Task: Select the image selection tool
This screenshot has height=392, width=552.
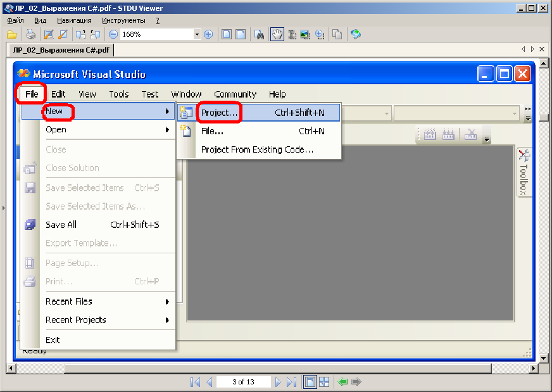Action: [x=306, y=35]
